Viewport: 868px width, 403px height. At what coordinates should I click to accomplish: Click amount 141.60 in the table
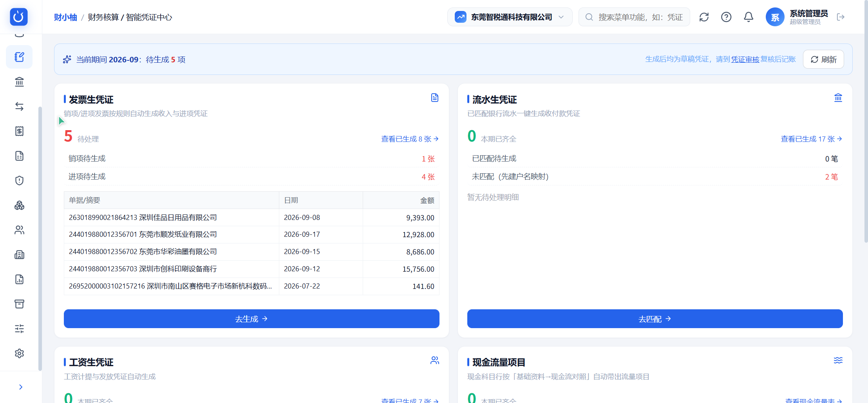tap(423, 286)
